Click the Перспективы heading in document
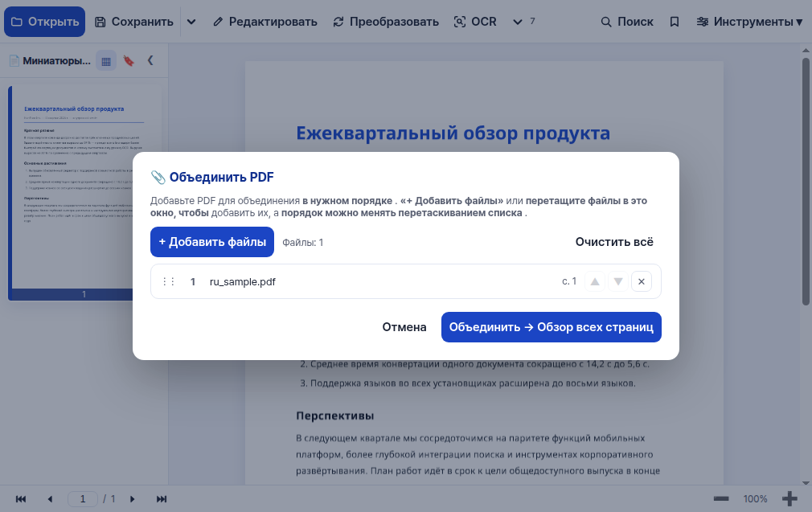The image size is (812, 512). pos(335,416)
